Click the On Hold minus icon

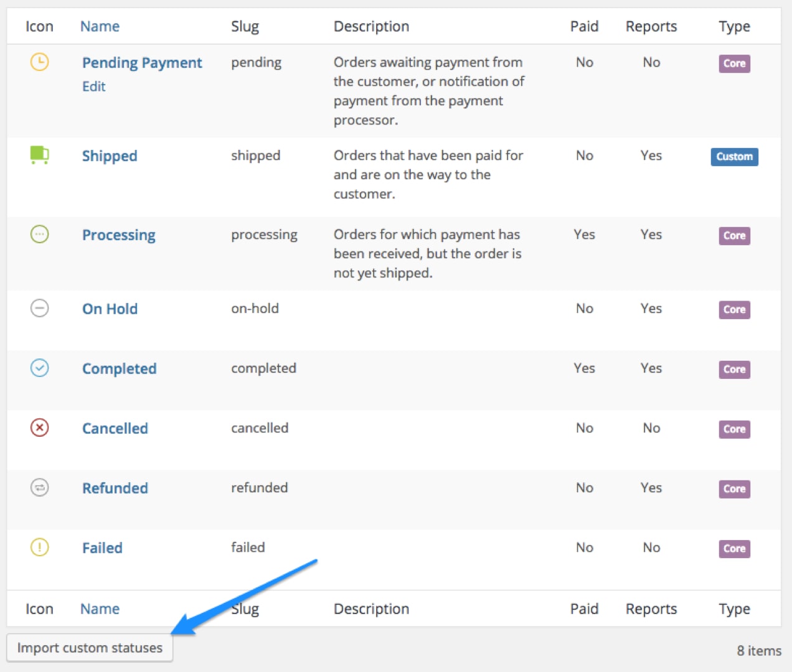[x=39, y=308]
